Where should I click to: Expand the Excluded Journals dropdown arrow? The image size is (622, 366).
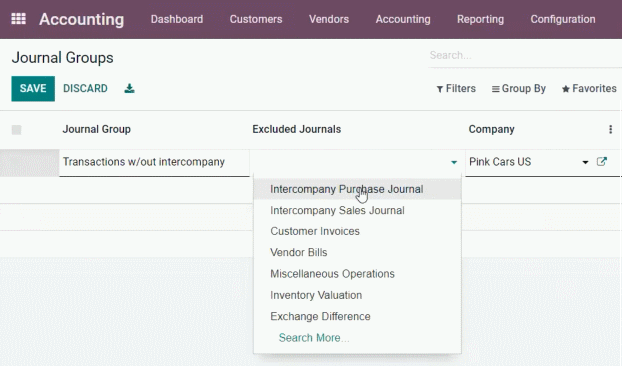tap(454, 162)
